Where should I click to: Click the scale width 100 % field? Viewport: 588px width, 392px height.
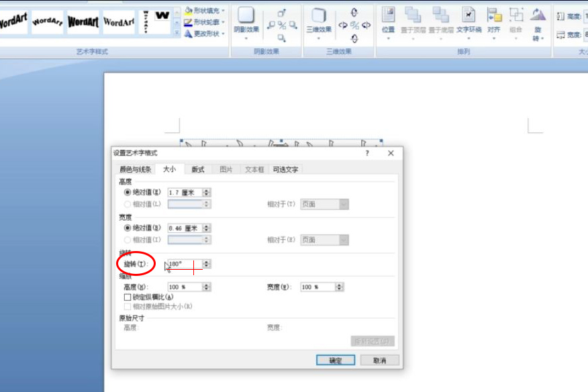[317, 287]
